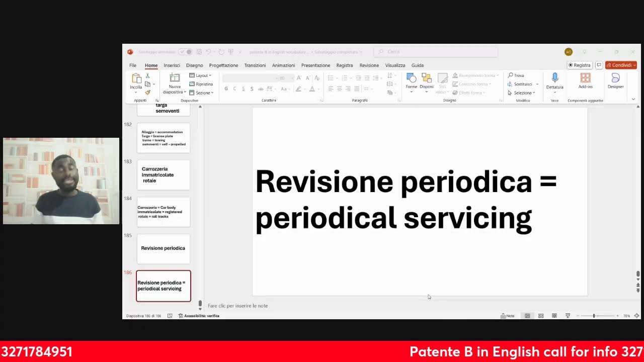Switch to Reading view icon
The image size is (644, 362).
click(x=554, y=316)
